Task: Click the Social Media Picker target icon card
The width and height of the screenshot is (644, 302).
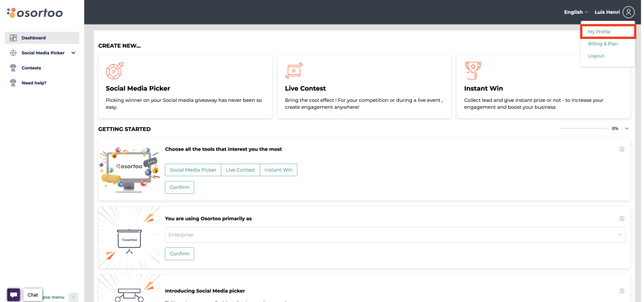Action: [x=114, y=70]
